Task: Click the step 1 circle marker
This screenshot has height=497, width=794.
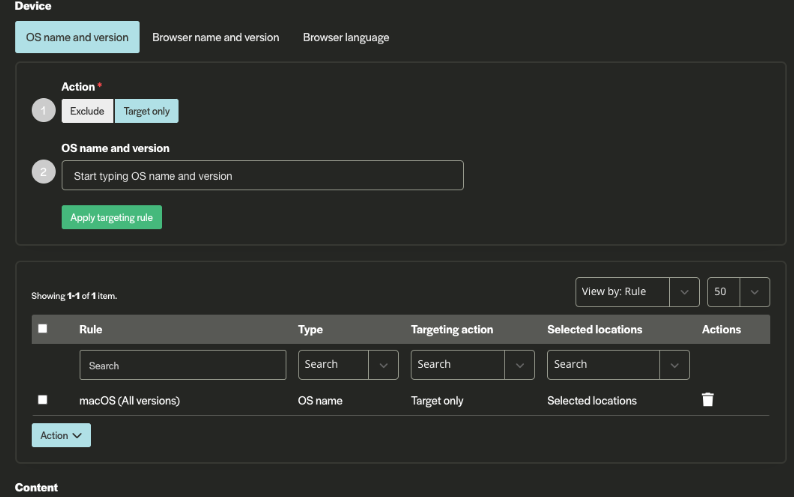Action: [43, 110]
